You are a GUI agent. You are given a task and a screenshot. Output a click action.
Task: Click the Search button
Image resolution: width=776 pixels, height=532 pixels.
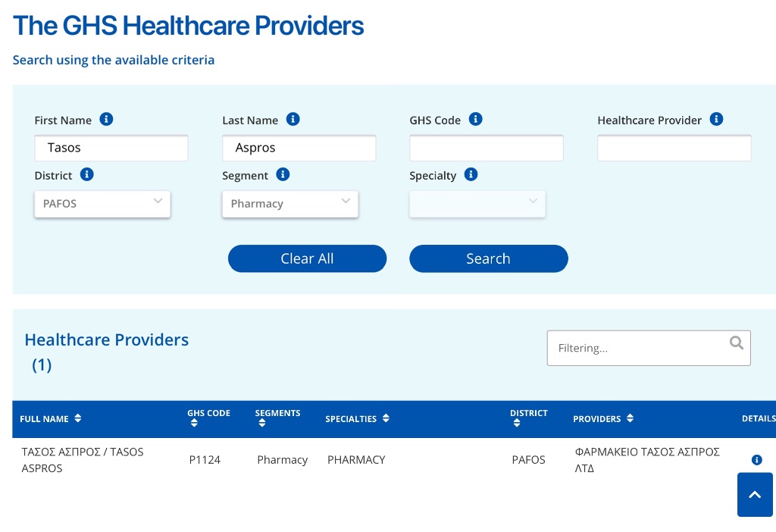[x=489, y=258]
